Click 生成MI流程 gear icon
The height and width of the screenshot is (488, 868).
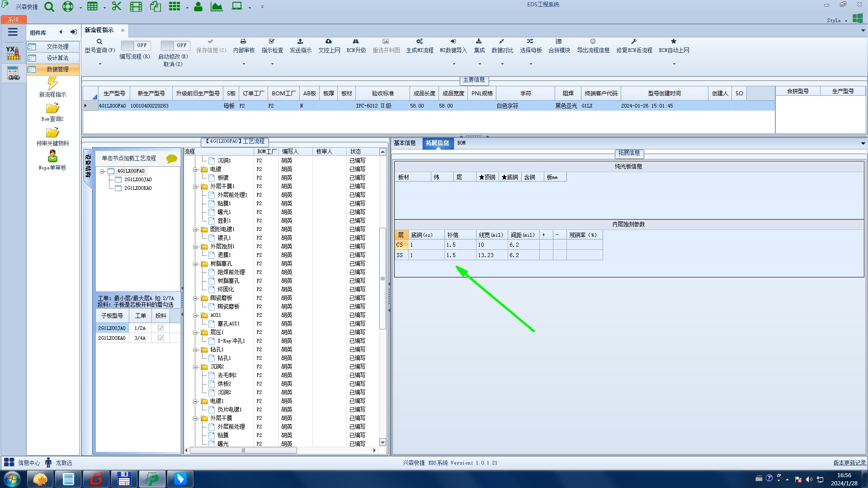pyautogui.click(x=420, y=42)
